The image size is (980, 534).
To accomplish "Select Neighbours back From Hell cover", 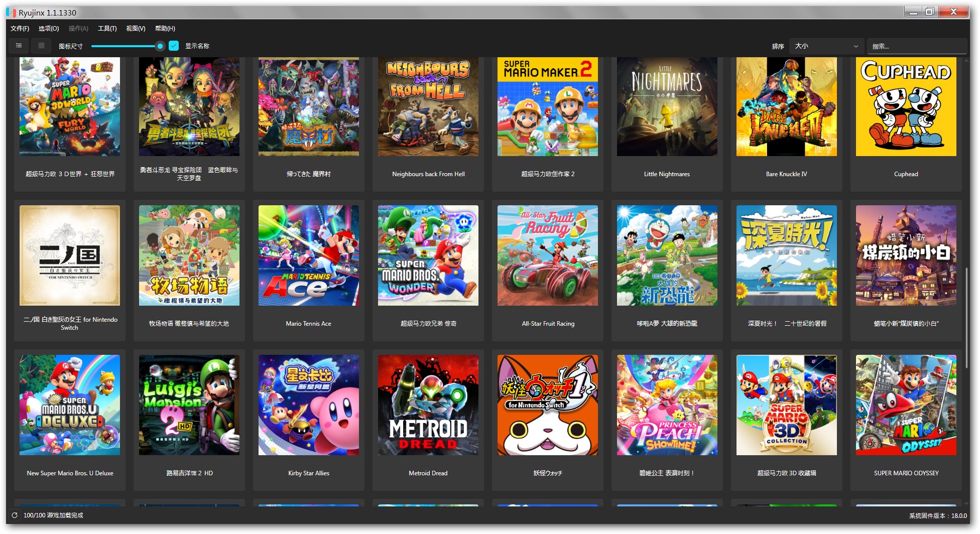I will pos(428,106).
